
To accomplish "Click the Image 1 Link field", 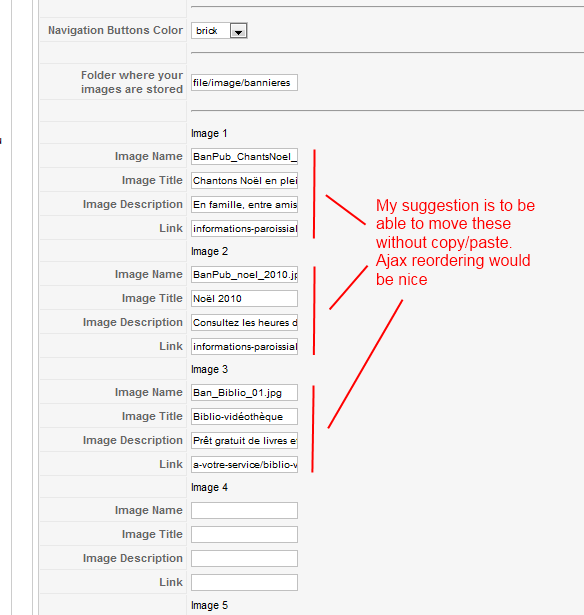I will click(244, 228).
